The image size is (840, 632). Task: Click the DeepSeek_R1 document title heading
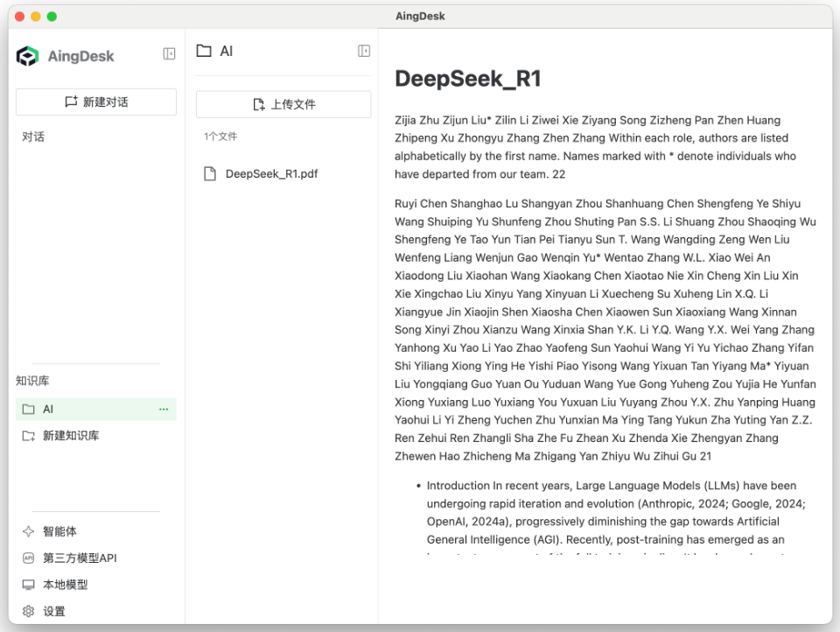pyautogui.click(x=468, y=79)
